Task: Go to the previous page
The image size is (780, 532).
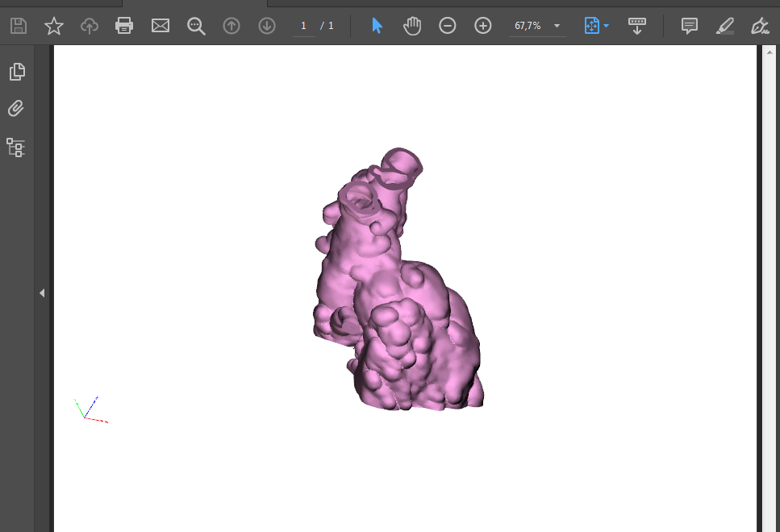Action: 231,25
